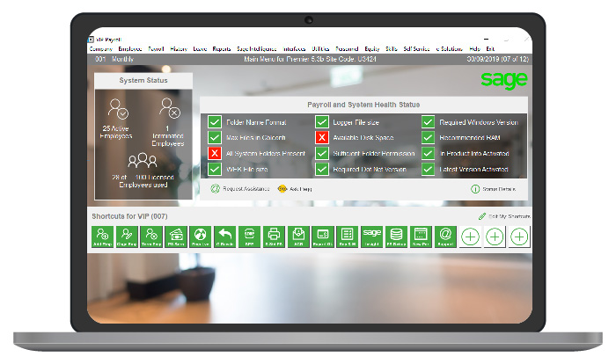The width and height of the screenshot is (616, 364).
Task: Open the Add Emp shortcut
Action: (x=103, y=237)
